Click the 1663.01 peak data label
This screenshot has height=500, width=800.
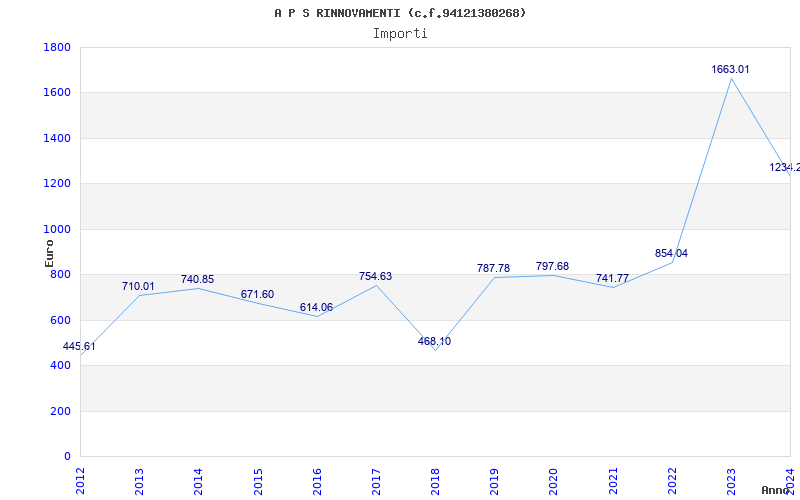pyautogui.click(x=730, y=70)
